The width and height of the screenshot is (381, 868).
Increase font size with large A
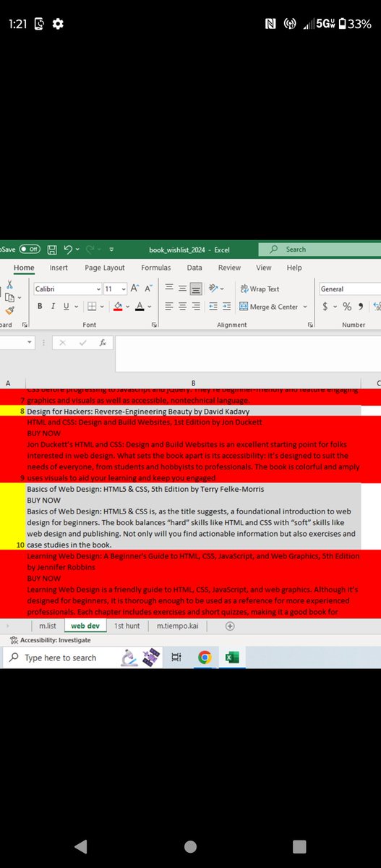[x=135, y=289]
